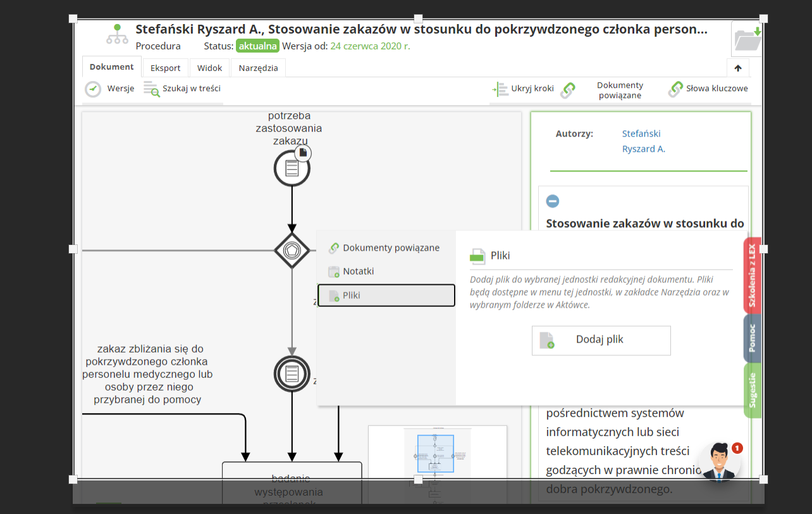Click the Słowa kluczowe link icon
The image size is (812, 514).
pyautogui.click(x=676, y=89)
